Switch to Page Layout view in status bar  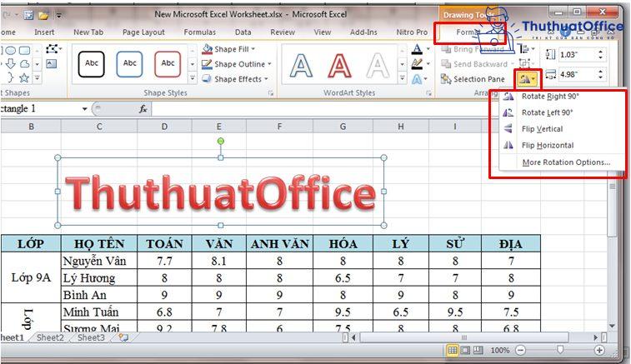465,351
